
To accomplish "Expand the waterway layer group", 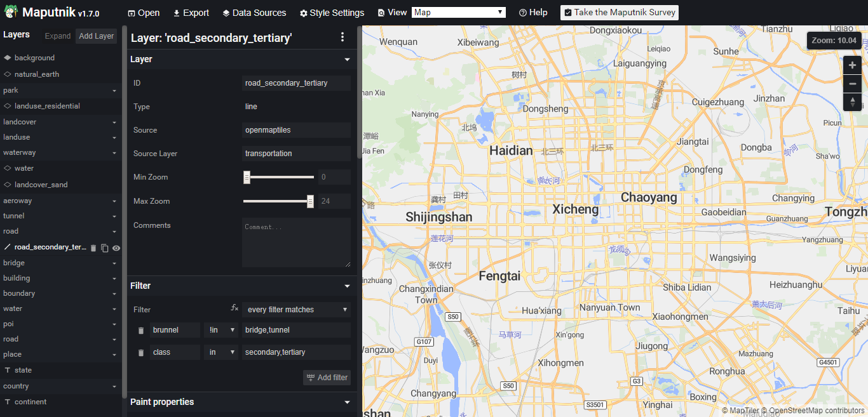I will click(60, 153).
